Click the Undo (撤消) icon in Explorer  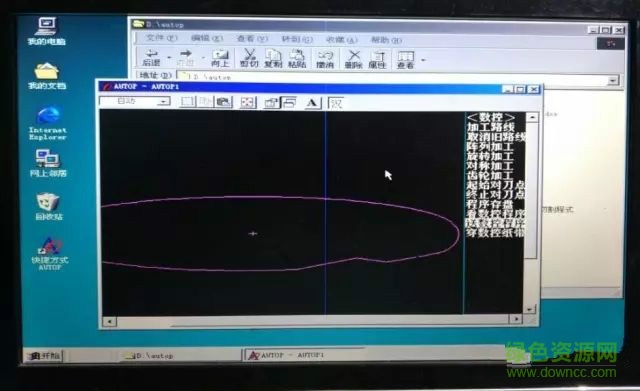click(325, 58)
